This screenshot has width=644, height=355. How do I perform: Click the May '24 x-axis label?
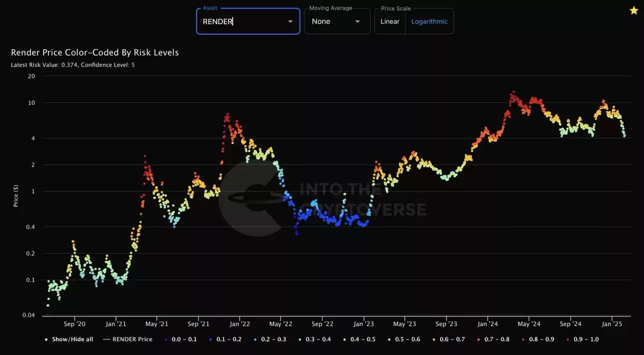tap(529, 324)
